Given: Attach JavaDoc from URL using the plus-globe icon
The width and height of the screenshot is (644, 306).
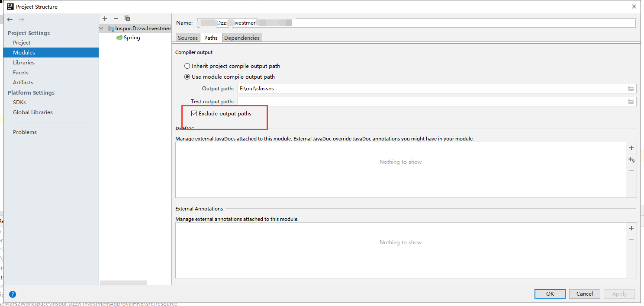Looking at the screenshot, I should click(x=631, y=159).
